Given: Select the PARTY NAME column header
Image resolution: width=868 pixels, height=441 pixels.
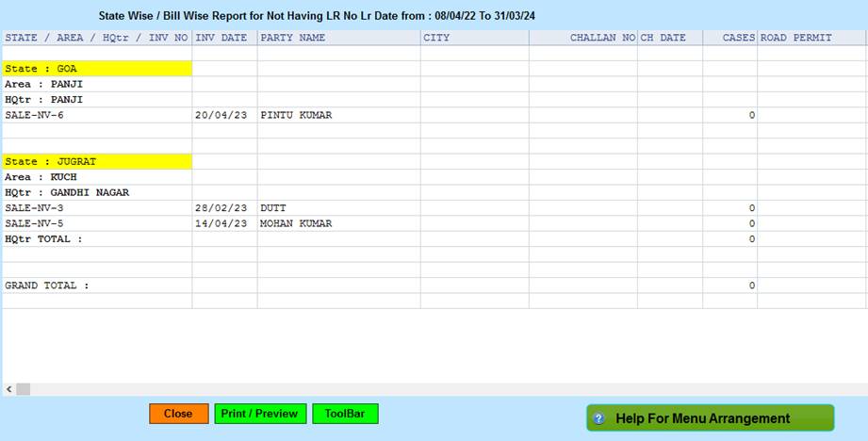Looking at the screenshot, I should tap(292, 38).
